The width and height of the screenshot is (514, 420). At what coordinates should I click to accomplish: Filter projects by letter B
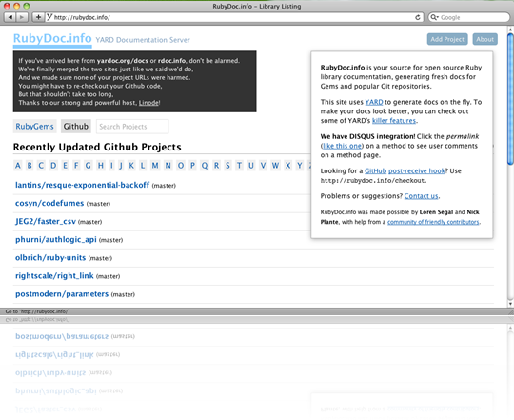tap(30, 166)
